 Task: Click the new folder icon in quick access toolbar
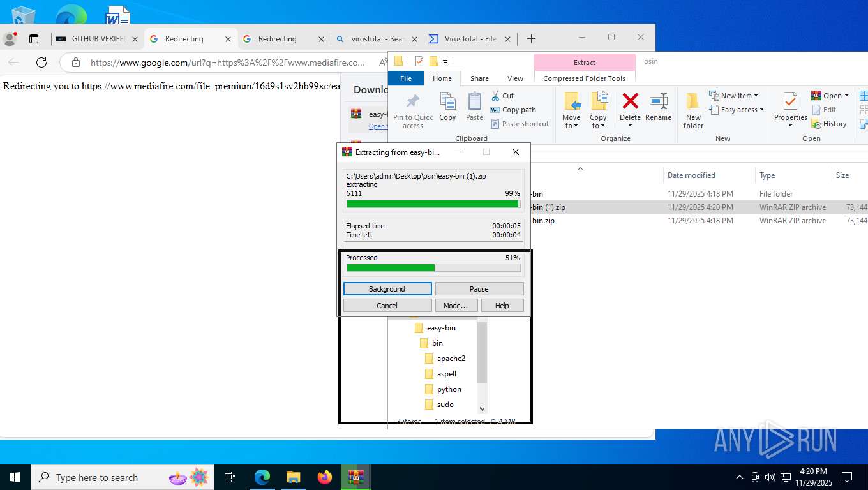pyautogui.click(x=433, y=61)
